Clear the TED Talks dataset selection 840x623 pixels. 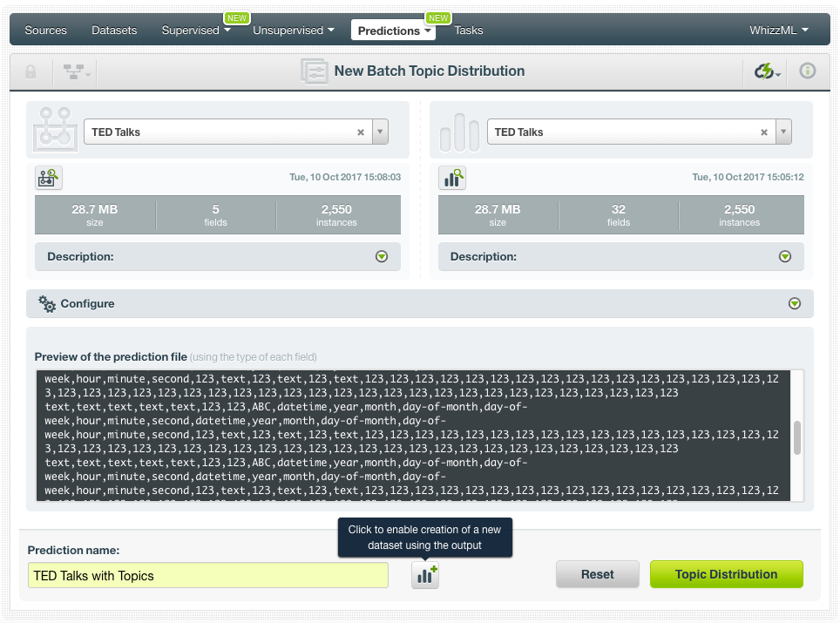(764, 132)
